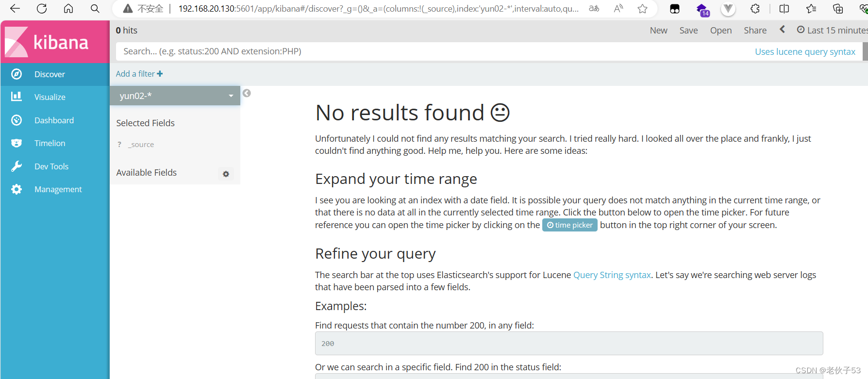The width and height of the screenshot is (868, 379).
Task: Click Open in the top menu
Action: [x=720, y=30]
